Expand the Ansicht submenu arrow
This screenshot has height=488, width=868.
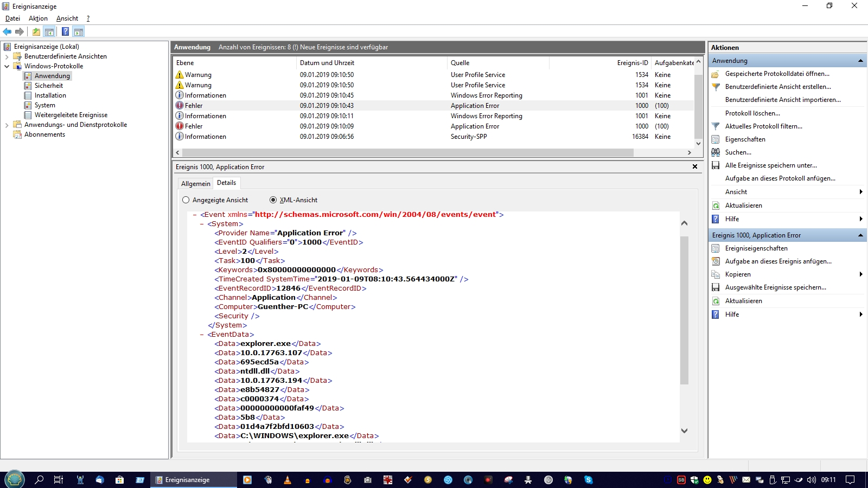[x=861, y=192]
